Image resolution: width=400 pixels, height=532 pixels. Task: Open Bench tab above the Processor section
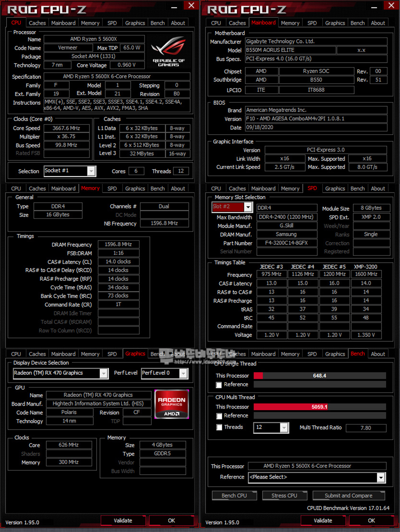click(157, 23)
